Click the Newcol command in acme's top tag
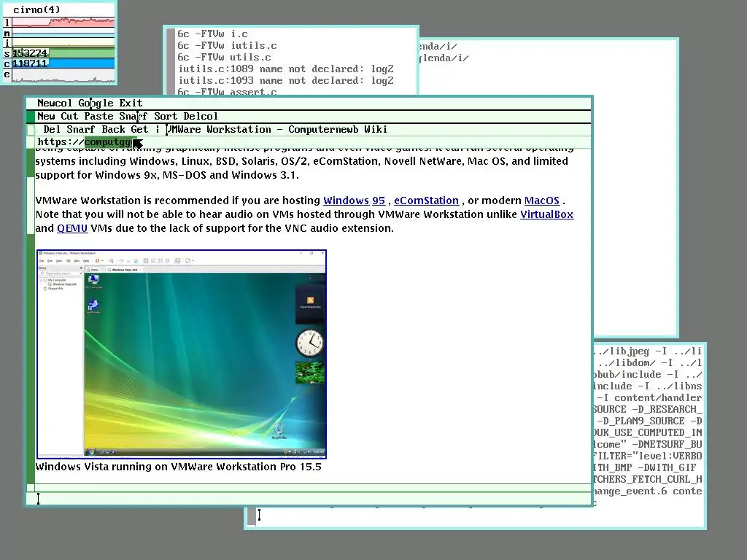Viewport: 747px width, 560px height. 55,103
